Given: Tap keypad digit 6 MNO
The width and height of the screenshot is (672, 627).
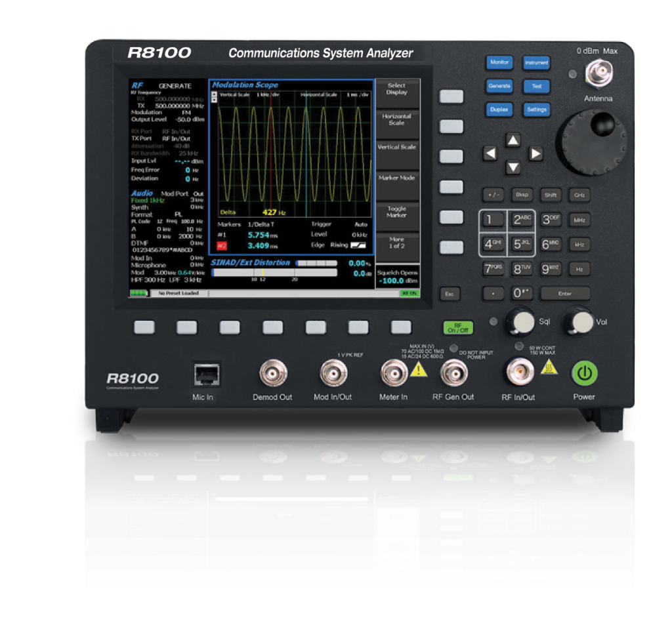Looking at the screenshot, I should tap(551, 245).
